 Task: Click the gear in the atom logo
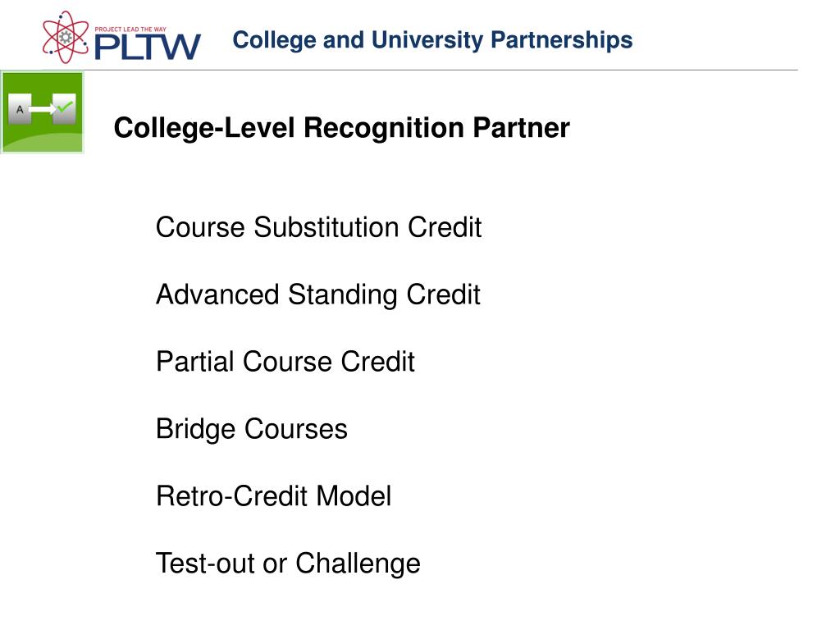point(66,37)
